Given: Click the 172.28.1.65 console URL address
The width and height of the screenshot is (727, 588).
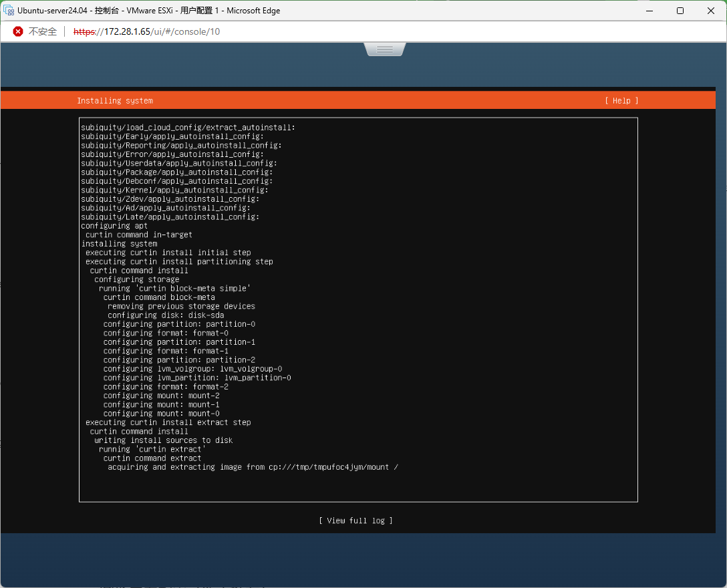Looking at the screenshot, I should tap(146, 31).
